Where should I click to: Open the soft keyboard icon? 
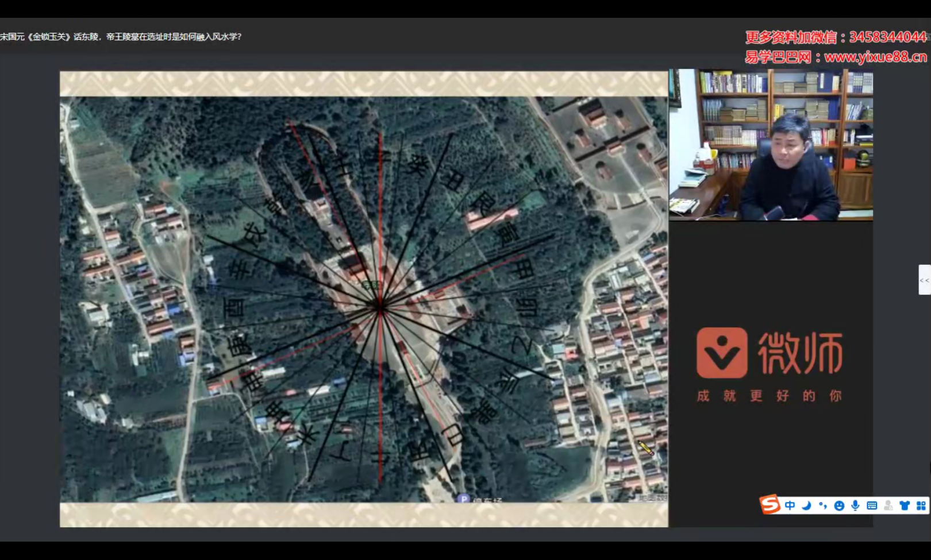tap(872, 505)
